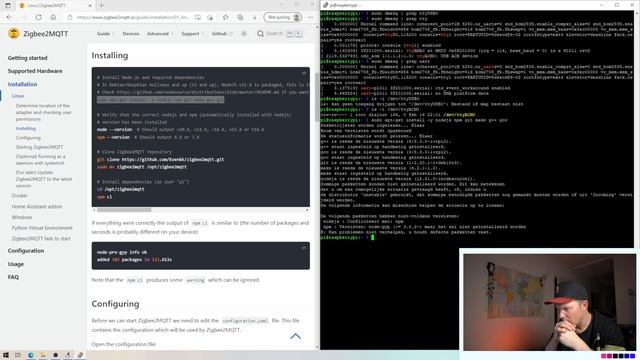Open Usage in sidebar

16,264
